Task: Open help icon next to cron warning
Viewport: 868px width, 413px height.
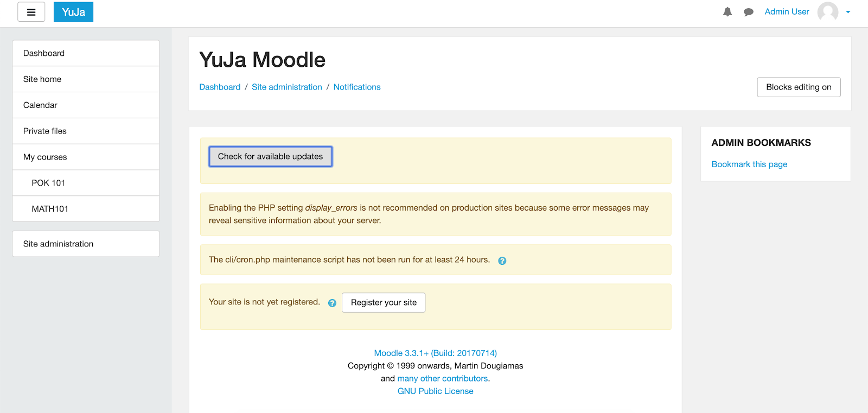Action: [502, 260]
